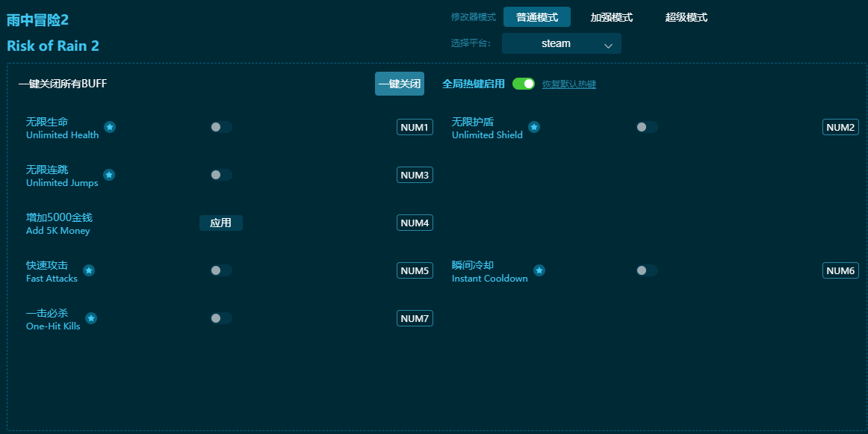The height and width of the screenshot is (434, 868).
Task: Open the steam platform dropdown
Action: click(x=561, y=43)
